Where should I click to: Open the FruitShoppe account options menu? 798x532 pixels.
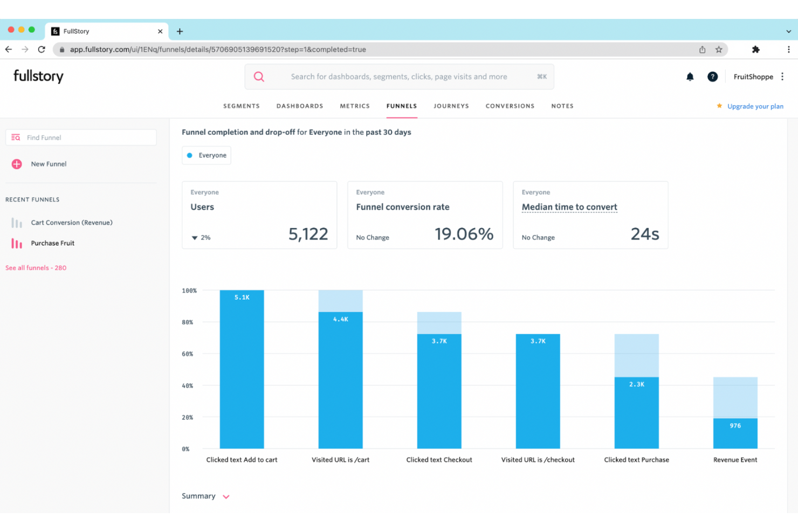tap(782, 77)
